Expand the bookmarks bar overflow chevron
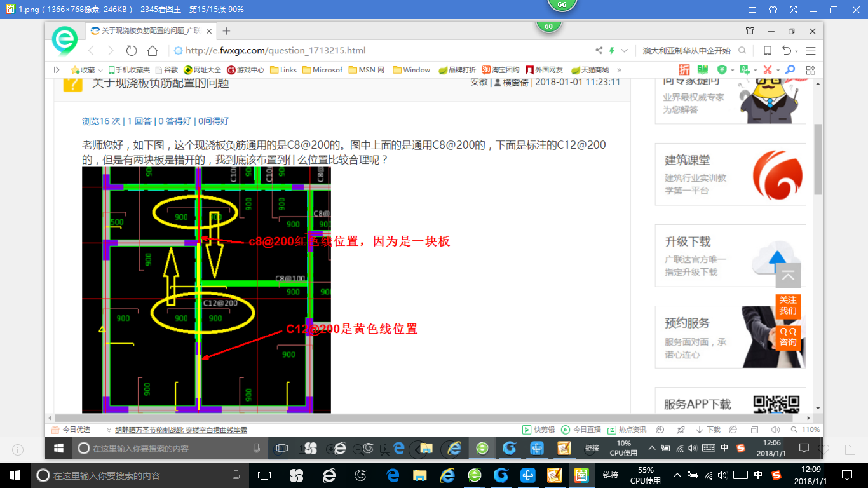Screen dimensions: 868x488 pos(620,70)
